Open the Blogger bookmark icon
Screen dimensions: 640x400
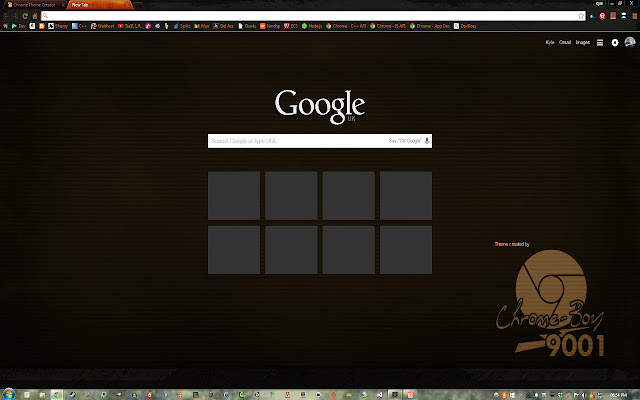[42, 26]
